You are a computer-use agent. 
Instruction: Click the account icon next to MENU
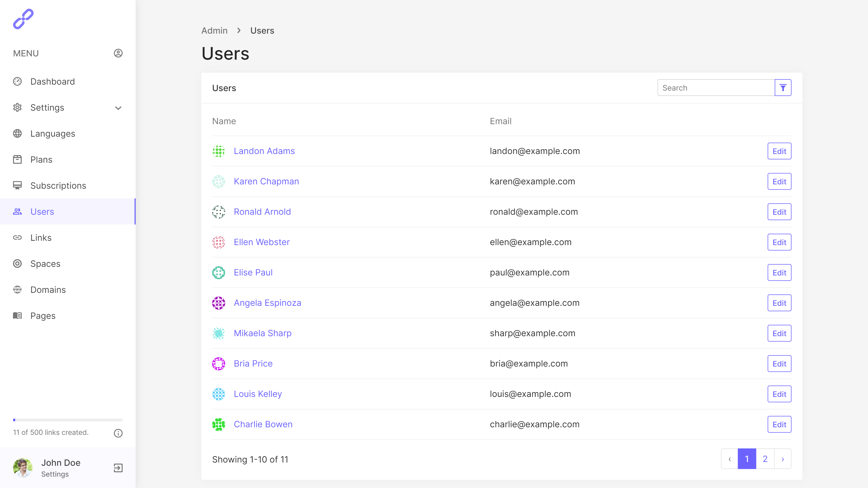pos(118,53)
